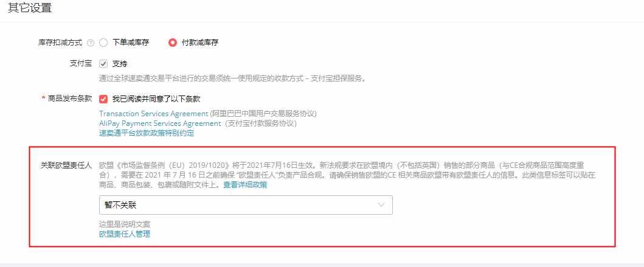Click the help icon beside 库存扣减方式
This screenshot has width=644, height=267.
tap(91, 43)
